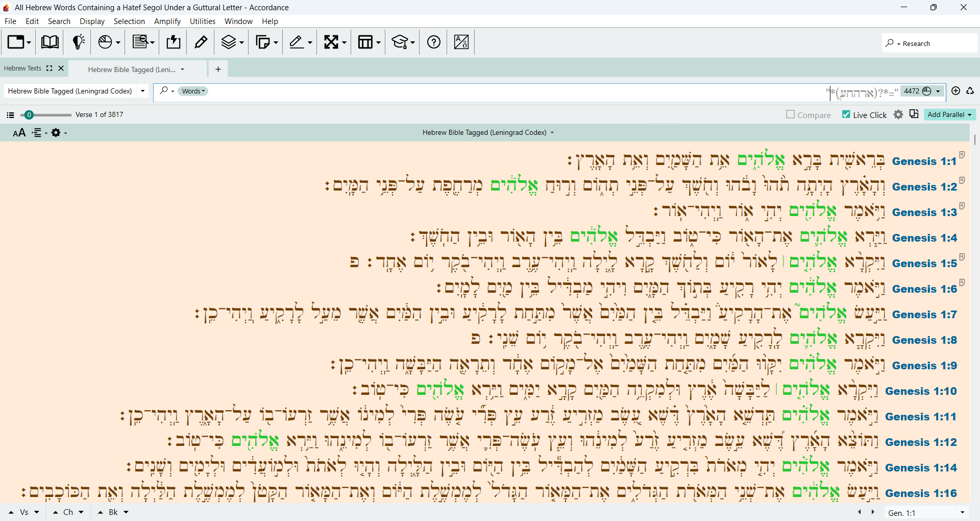This screenshot has width=980, height=521.
Task: Add a new tab with plus button
Action: point(218,69)
